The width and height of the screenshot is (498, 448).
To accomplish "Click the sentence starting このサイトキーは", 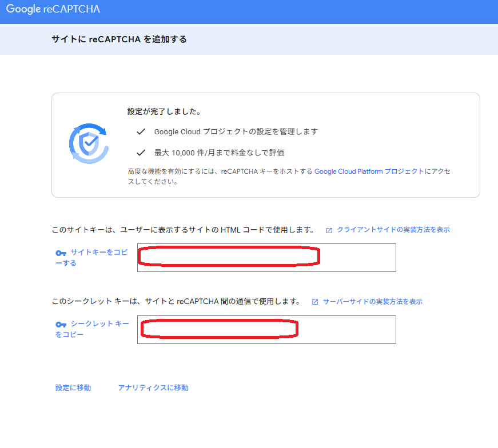I will point(184,230).
